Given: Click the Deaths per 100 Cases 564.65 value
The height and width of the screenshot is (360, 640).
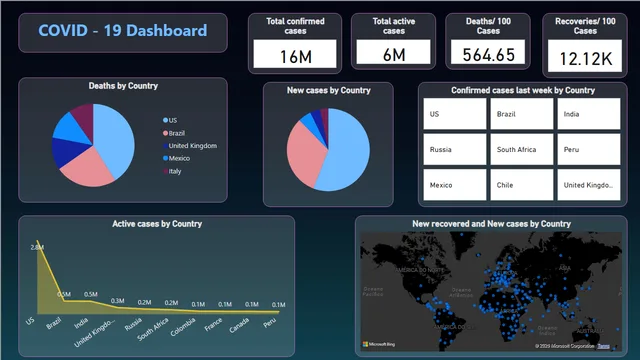Looking at the screenshot, I should (x=488, y=55).
